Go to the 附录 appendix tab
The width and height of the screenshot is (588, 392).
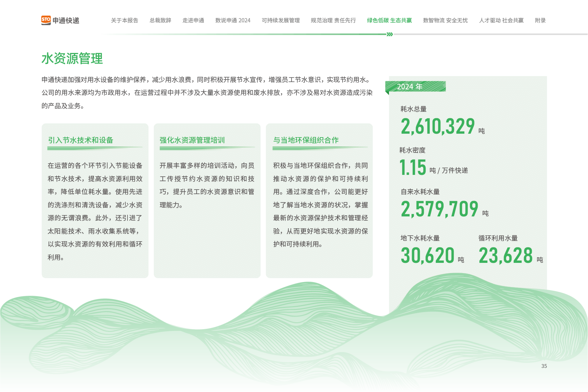click(x=540, y=20)
